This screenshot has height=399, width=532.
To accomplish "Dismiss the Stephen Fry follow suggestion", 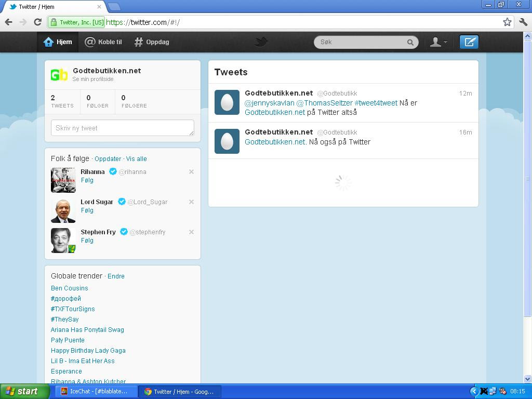I will (x=191, y=232).
